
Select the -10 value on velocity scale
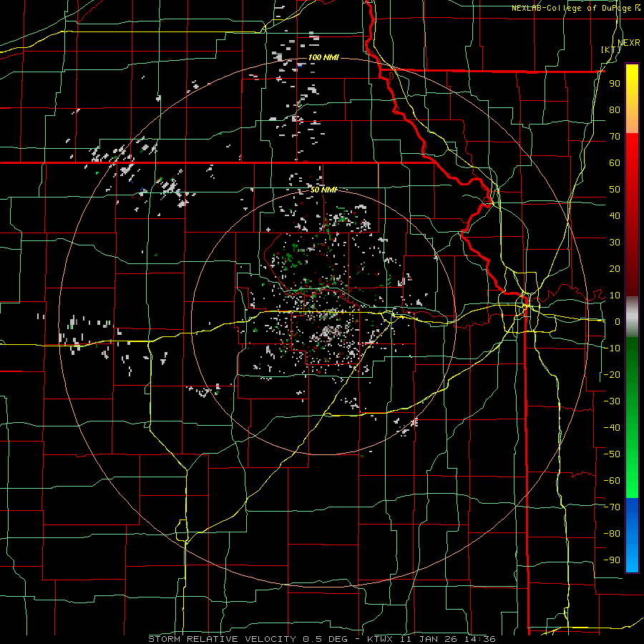(612, 348)
